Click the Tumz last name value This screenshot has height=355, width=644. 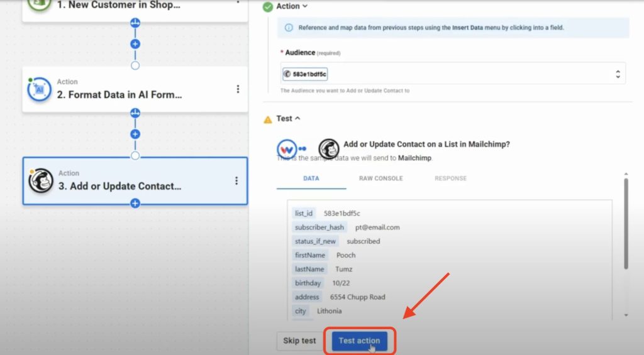343,269
